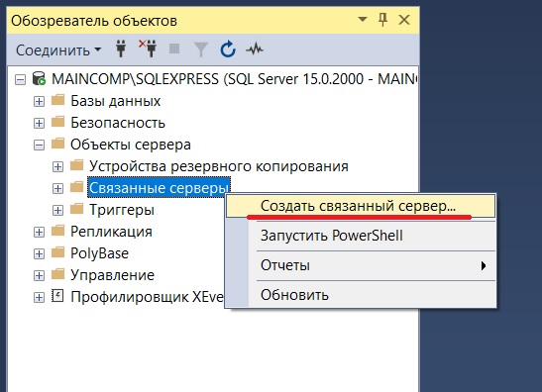Open the Отчеты submenu
Screen dimensions: 542x392
point(361,265)
